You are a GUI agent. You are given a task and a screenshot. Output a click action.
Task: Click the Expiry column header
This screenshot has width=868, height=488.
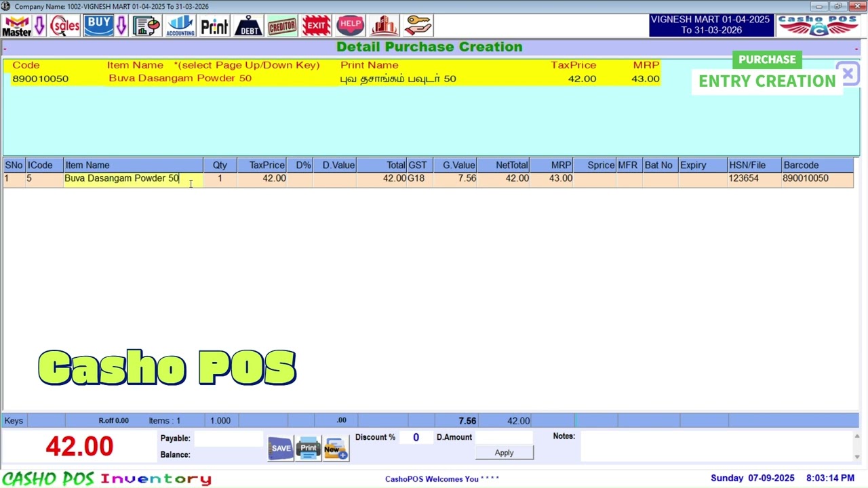703,165
